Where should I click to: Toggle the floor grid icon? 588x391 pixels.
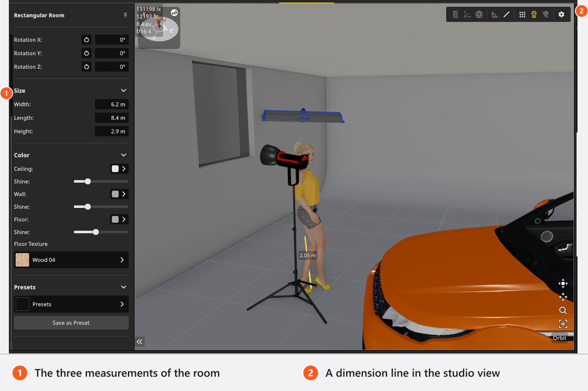click(x=522, y=14)
